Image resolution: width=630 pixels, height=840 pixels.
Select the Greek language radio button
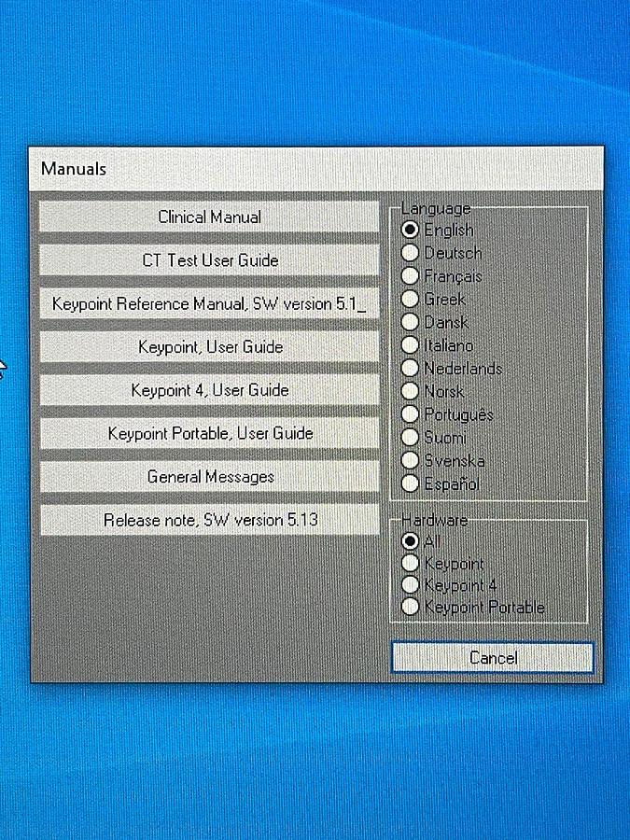(410, 300)
